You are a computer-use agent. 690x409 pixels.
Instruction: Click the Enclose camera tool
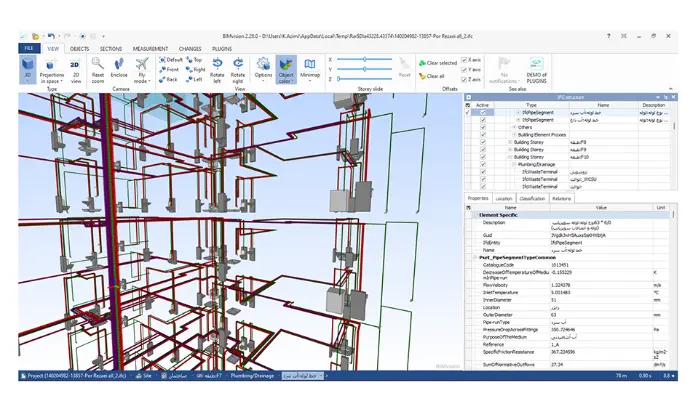click(x=119, y=69)
